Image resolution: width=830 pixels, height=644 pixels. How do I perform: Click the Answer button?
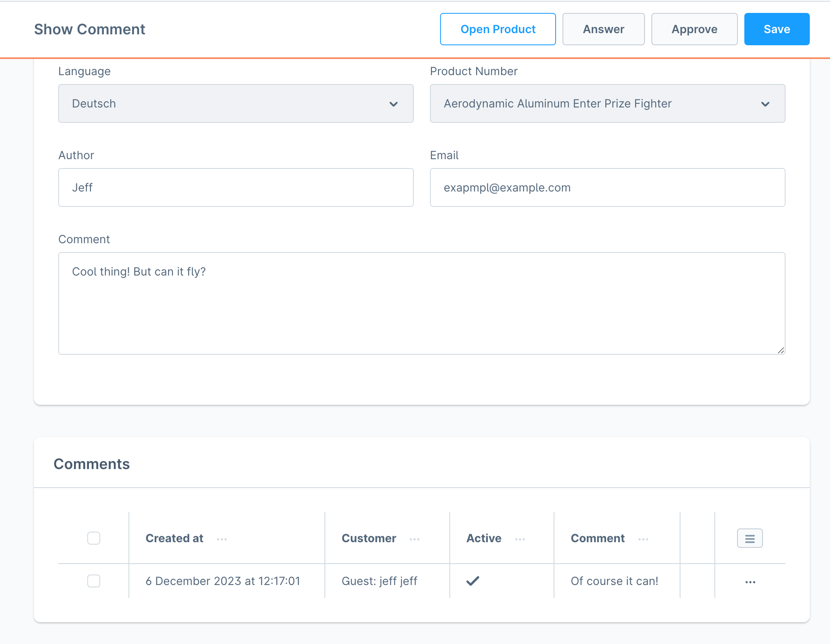pyautogui.click(x=604, y=29)
